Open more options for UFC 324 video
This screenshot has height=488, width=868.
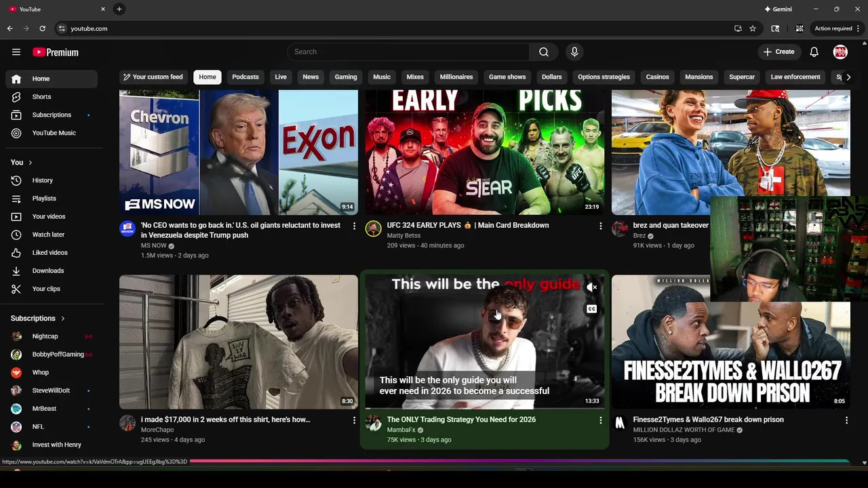(x=600, y=226)
